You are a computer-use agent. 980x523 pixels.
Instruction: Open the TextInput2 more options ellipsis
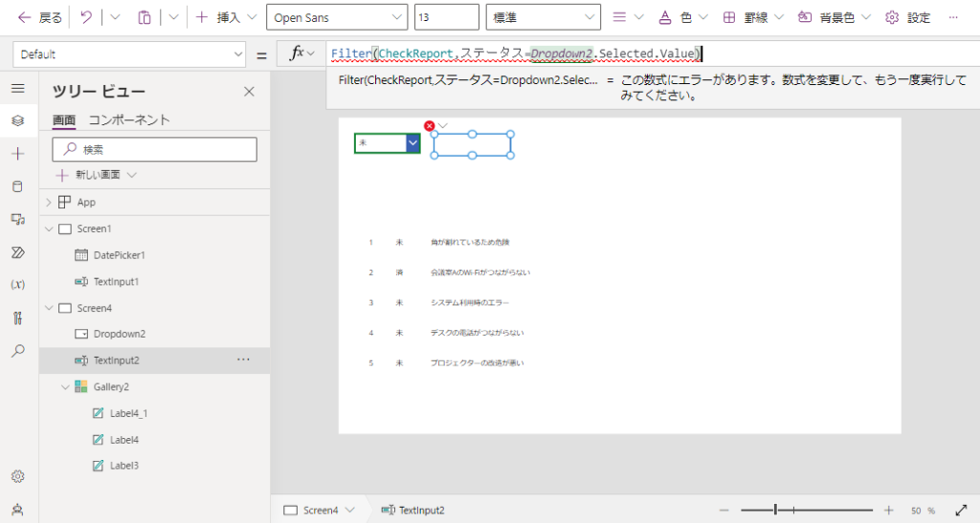[243, 360]
